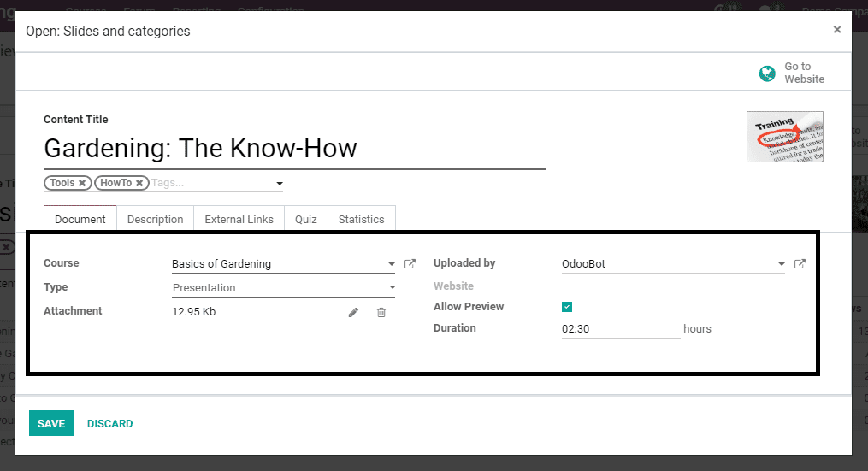Remove the HowTo tag
The width and height of the screenshot is (868, 471).
coord(139,183)
